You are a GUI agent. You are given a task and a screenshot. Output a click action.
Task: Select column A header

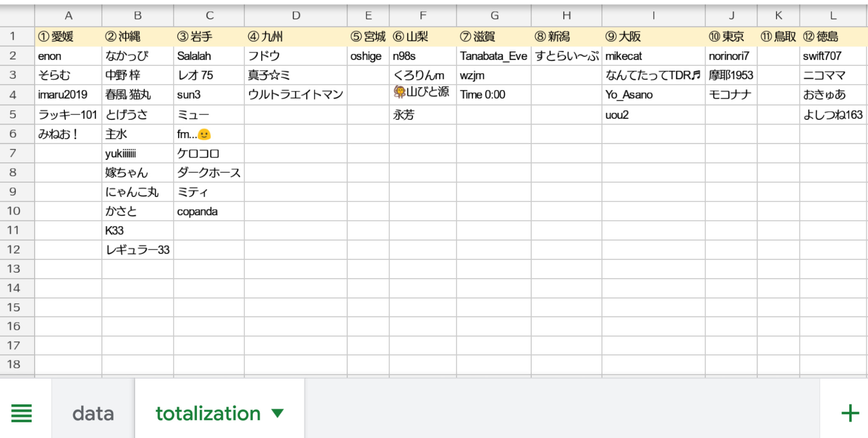pyautogui.click(x=68, y=16)
